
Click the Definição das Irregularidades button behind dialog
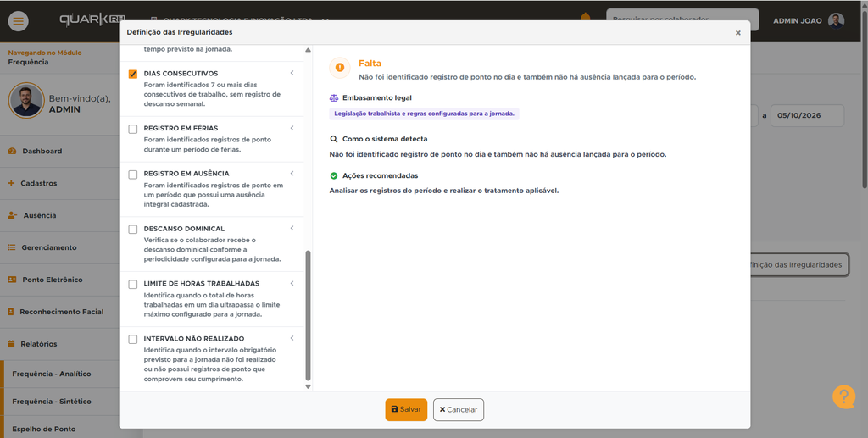[798, 265]
